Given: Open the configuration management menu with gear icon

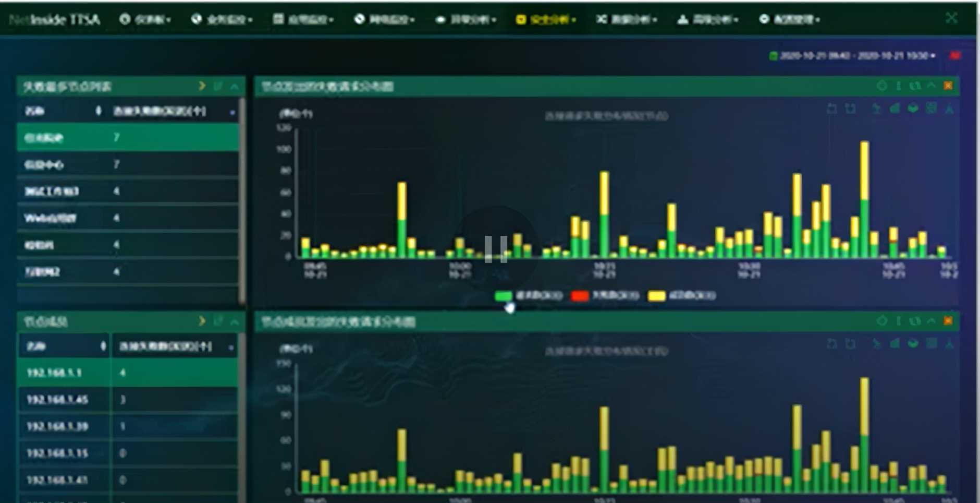Looking at the screenshot, I should [x=789, y=19].
